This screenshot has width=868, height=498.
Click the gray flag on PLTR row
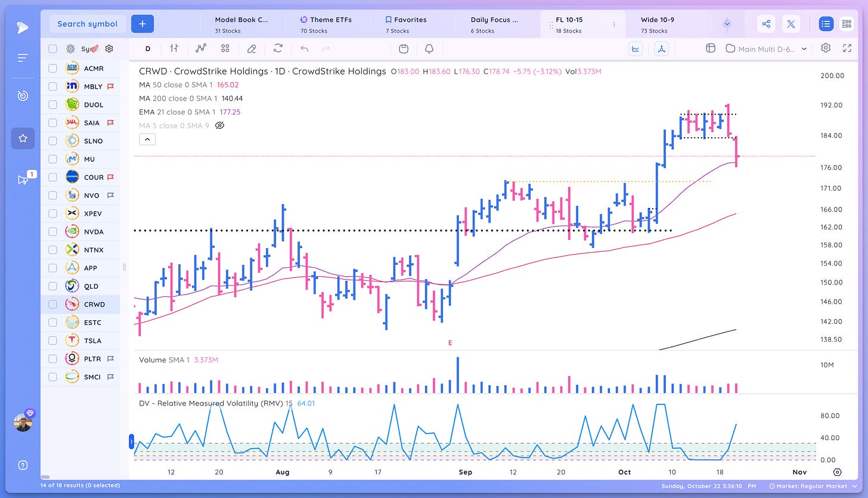tap(110, 359)
